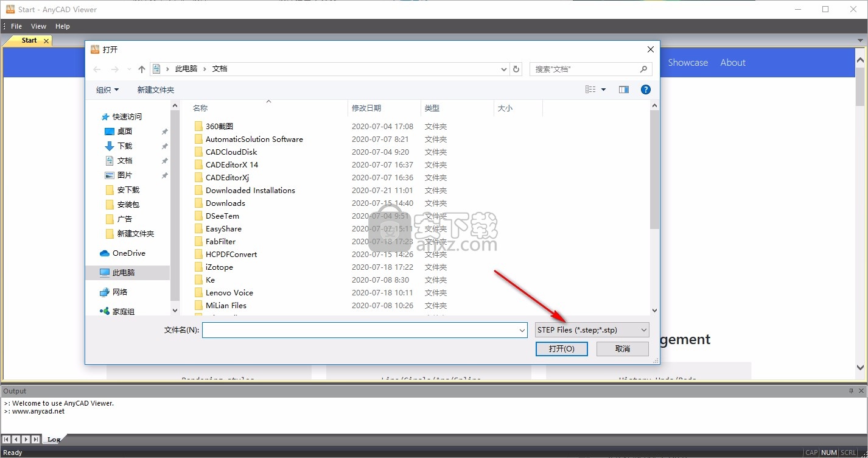Expand 此电脑 breadcrumb chevron
Viewport: 868px width, 458px height.
pos(205,69)
